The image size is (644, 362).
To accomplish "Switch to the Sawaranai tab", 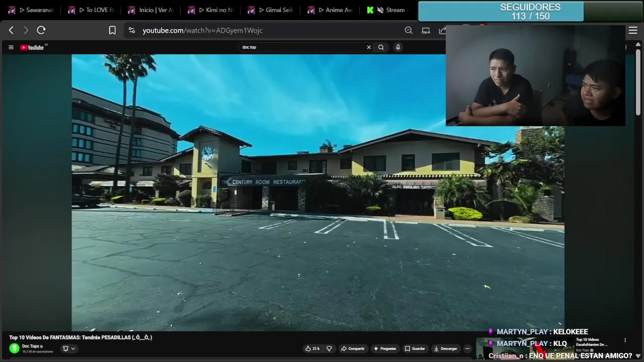I will [x=31, y=10].
